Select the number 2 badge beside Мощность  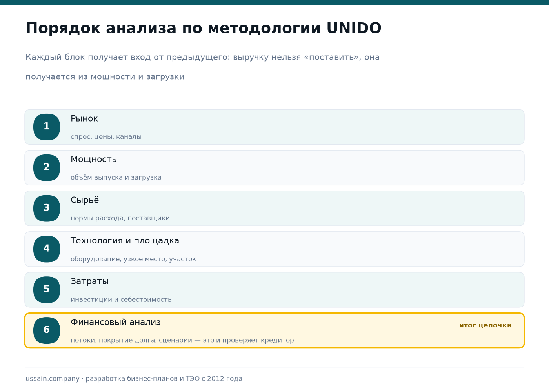[47, 168]
